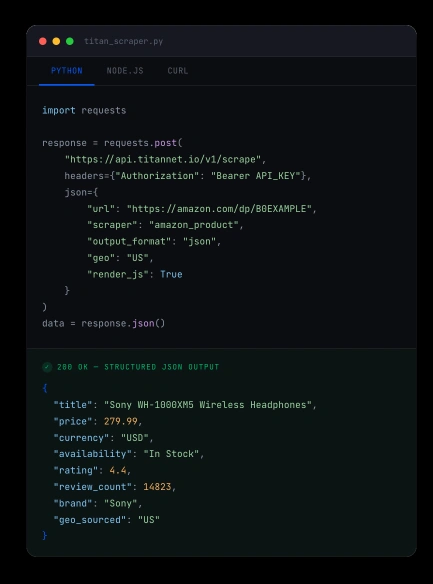The width and height of the screenshot is (433, 584).
Task: Click the import requests line
Action: pyautogui.click(x=84, y=111)
